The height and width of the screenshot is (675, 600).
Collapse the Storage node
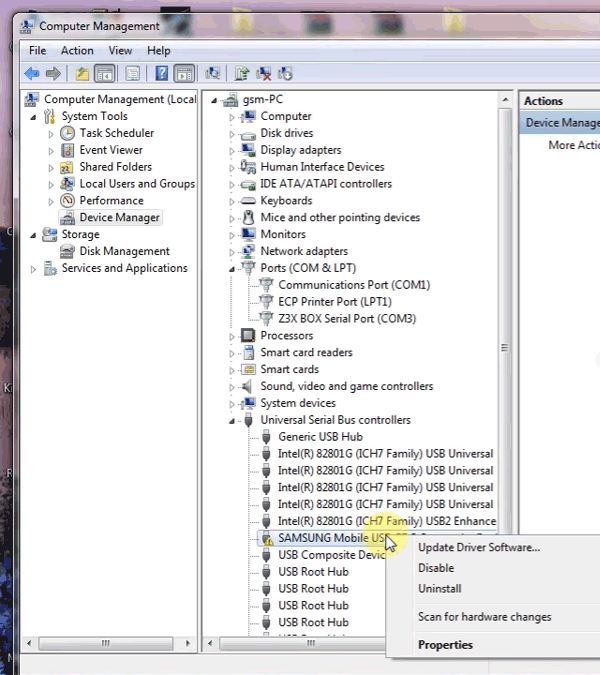(x=33, y=235)
